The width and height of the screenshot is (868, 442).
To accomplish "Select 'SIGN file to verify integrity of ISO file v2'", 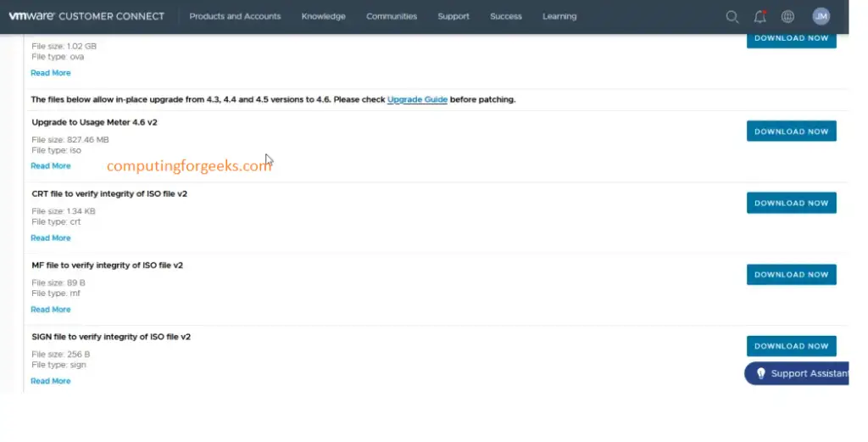I will [111, 336].
